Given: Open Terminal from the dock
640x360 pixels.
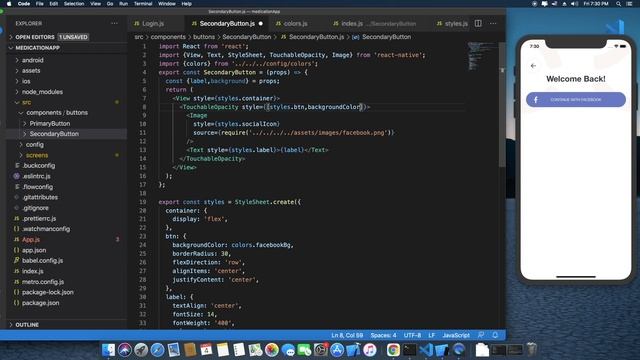Looking at the screenshot, I should pyautogui.click(x=409, y=350).
